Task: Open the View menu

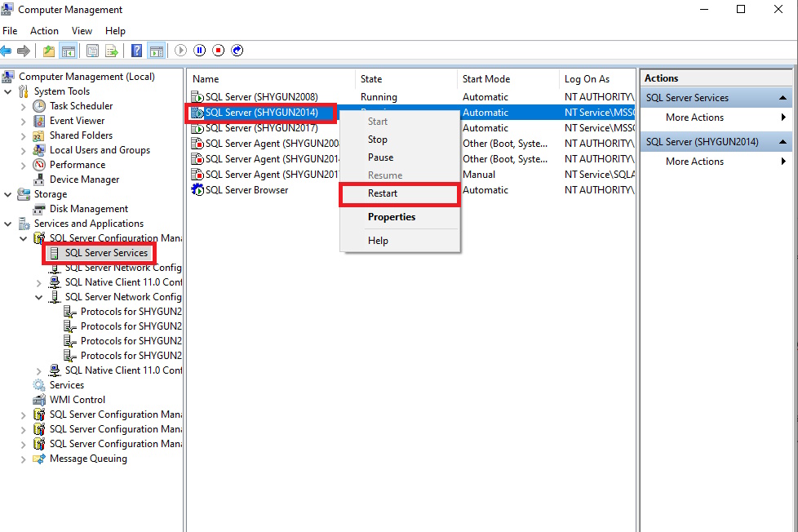Action: [x=82, y=31]
